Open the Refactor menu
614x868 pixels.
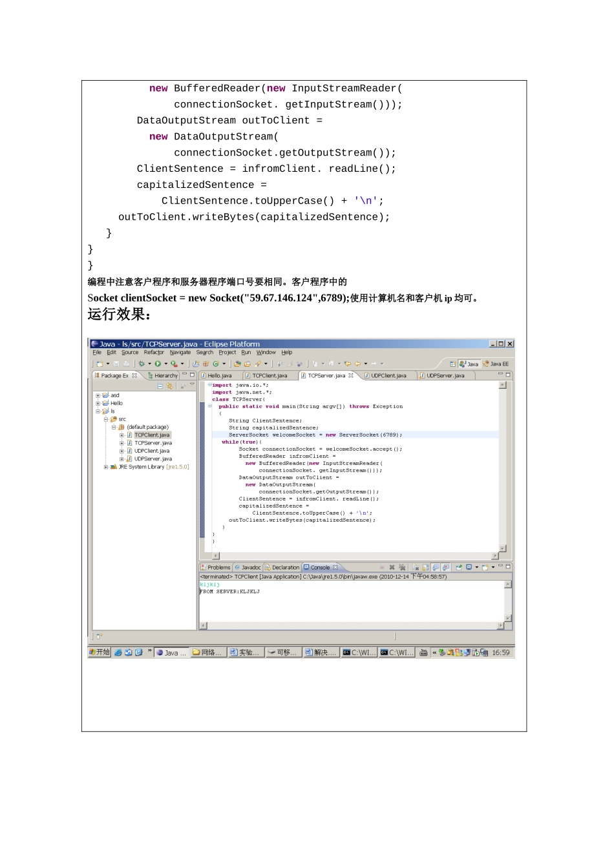pyautogui.click(x=154, y=353)
